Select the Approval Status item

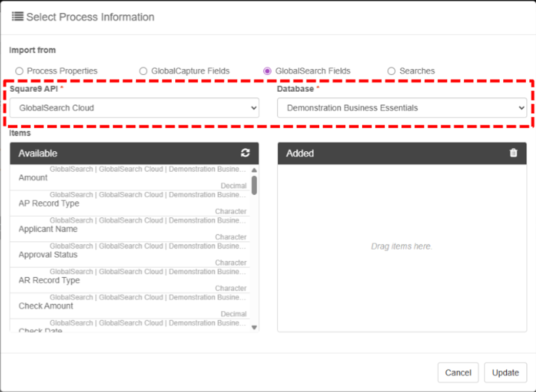click(130, 255)
